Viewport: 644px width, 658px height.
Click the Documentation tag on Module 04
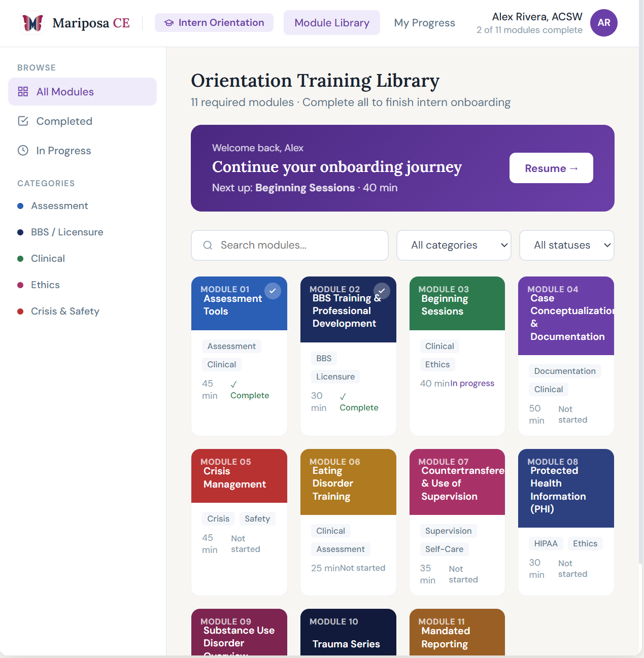pos(565,371)
